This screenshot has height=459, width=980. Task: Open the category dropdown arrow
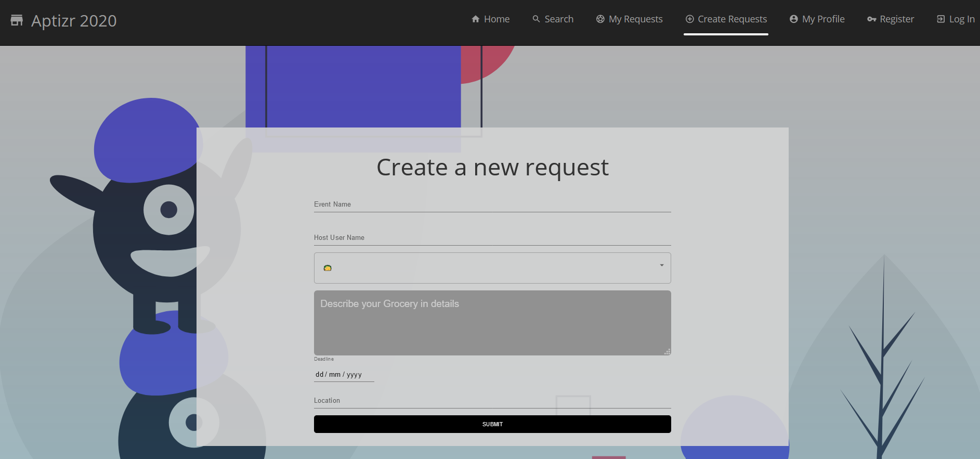click(662, 265)
